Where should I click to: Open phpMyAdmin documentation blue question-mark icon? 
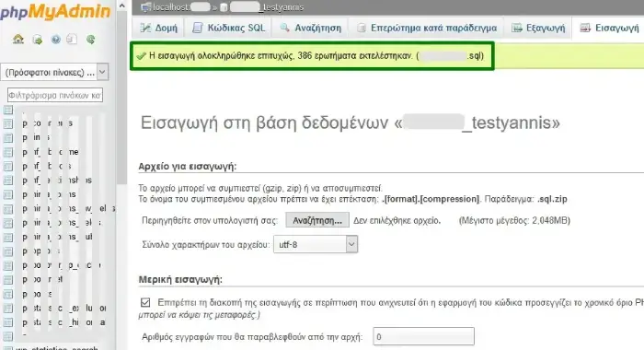pyautogui.click(x=56, y=40)
